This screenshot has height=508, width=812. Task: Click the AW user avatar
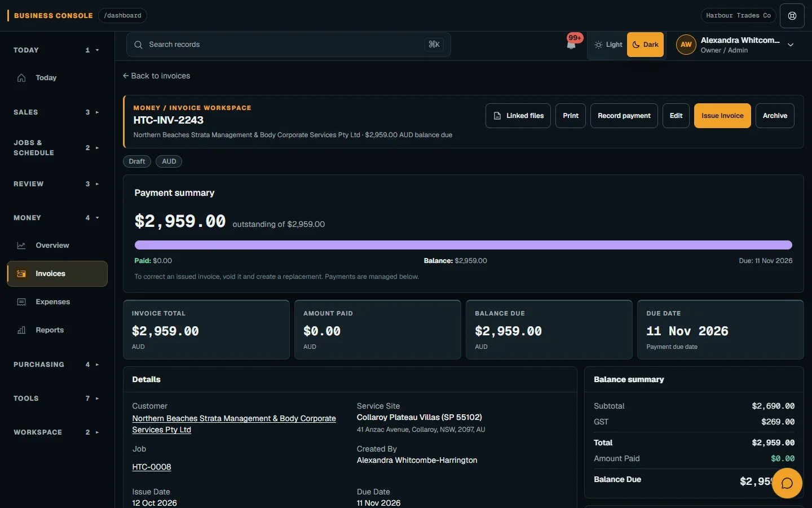pyautogui.click(x=686, y=45)
